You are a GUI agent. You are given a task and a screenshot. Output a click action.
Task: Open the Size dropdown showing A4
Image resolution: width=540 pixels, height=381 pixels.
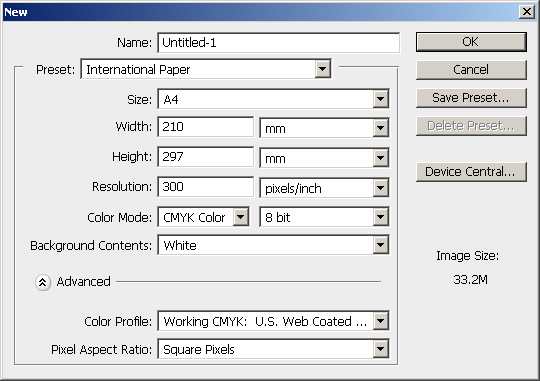(273, 99)
